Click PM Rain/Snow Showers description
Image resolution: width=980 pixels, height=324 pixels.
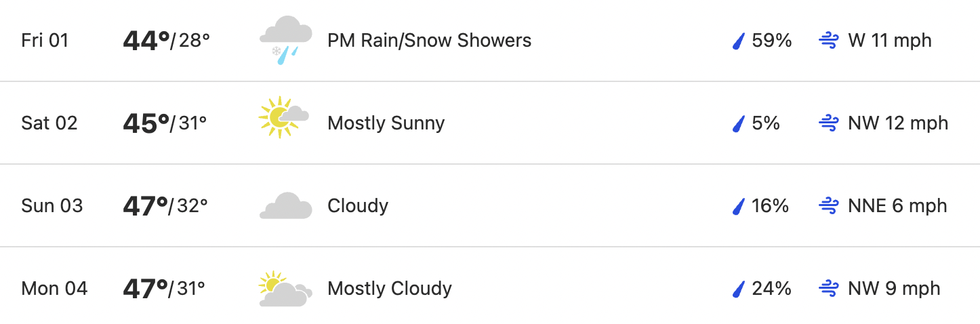point(429,41)
